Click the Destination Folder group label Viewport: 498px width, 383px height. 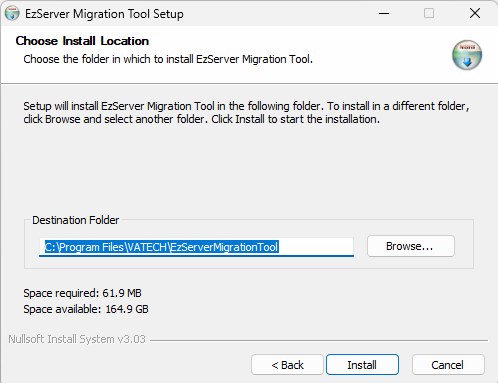[x=75, y=220]
